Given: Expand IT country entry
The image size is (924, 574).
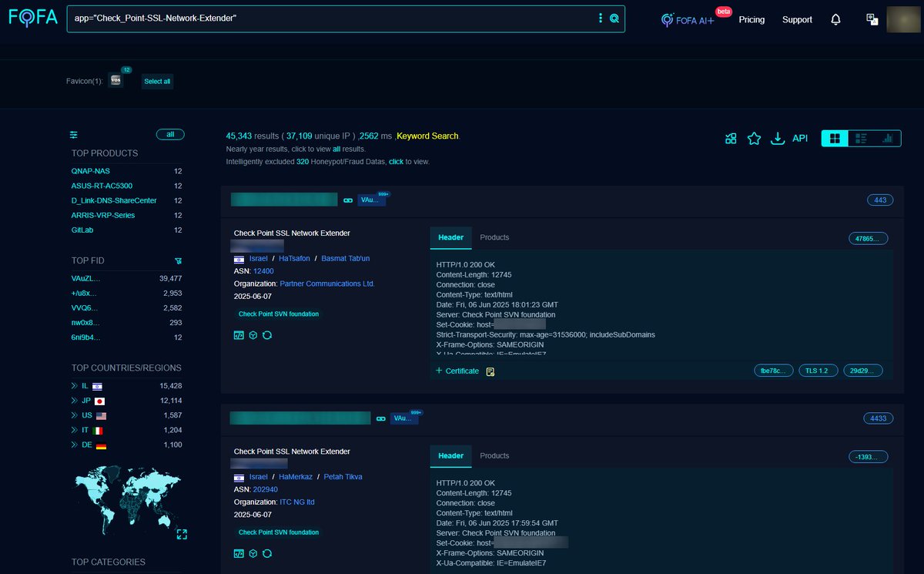Looking at the screenshot, I should click(x=75, y=430).
